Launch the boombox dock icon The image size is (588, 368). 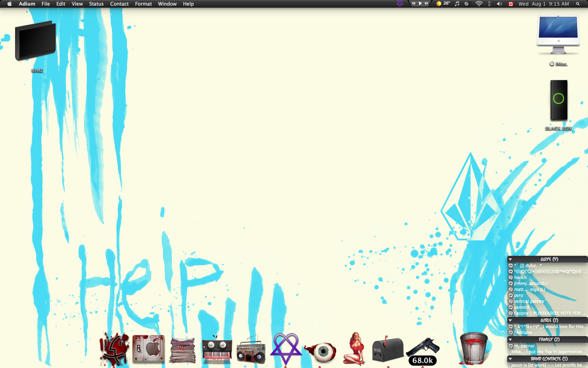251,351
